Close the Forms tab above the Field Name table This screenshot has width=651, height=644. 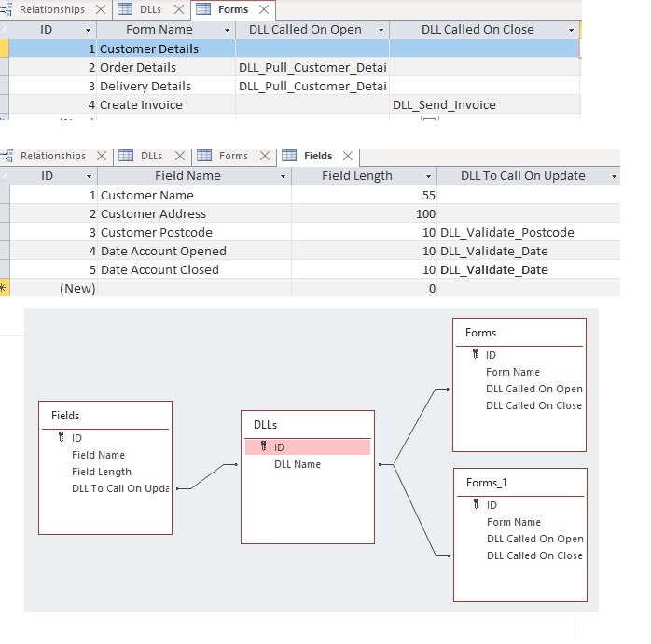(265, 156)
